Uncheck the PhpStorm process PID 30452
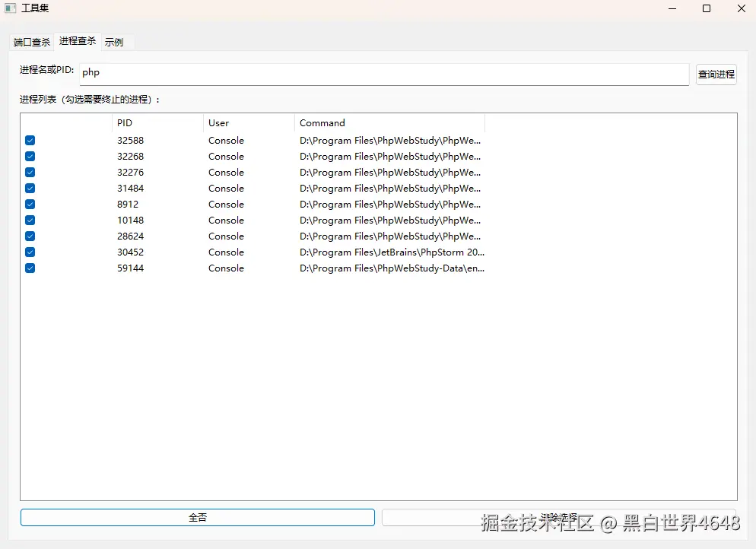The height and width of the screenshot is (549, 756). (30, 252)
